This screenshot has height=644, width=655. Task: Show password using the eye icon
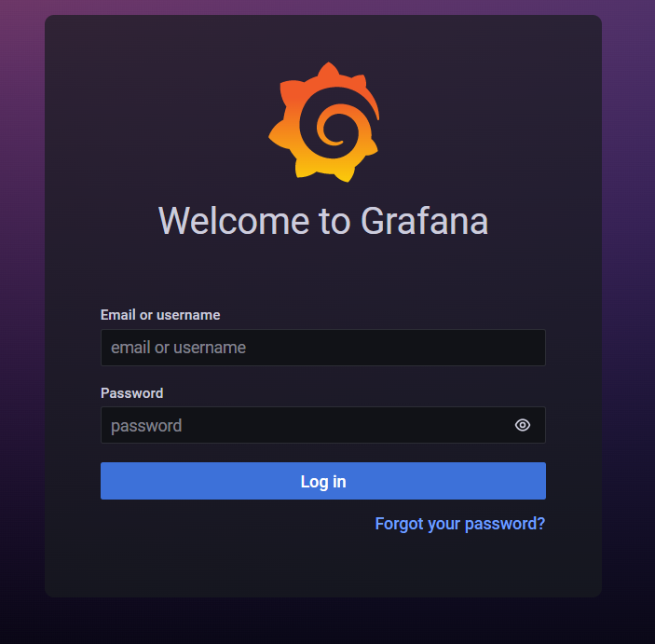tap(522, 425)
